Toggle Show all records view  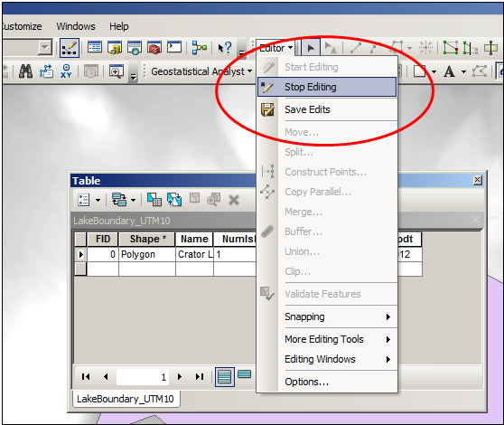(x=224, y=377)
